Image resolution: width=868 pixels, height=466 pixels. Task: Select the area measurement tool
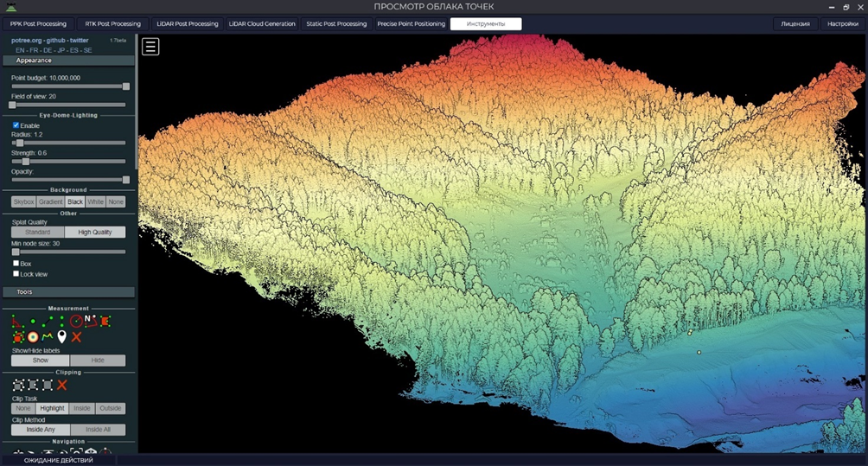[x=105, y=321]
